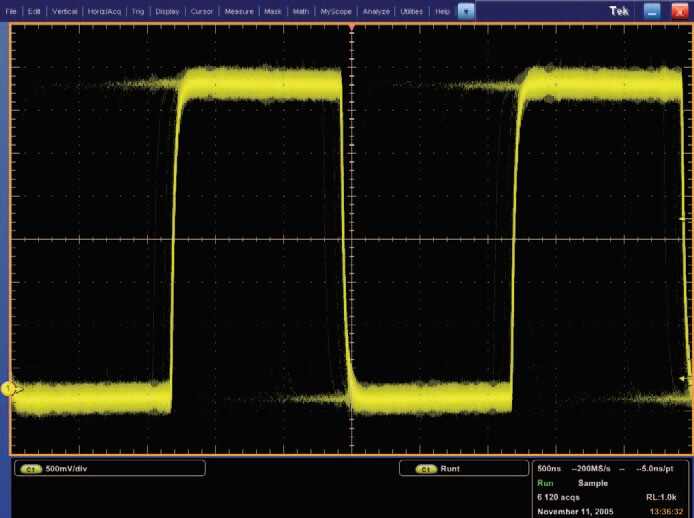The height and width of the screenshot is (518, 694).
Task: Expand the dropdown arrow after Help
Action: [466, 11]
